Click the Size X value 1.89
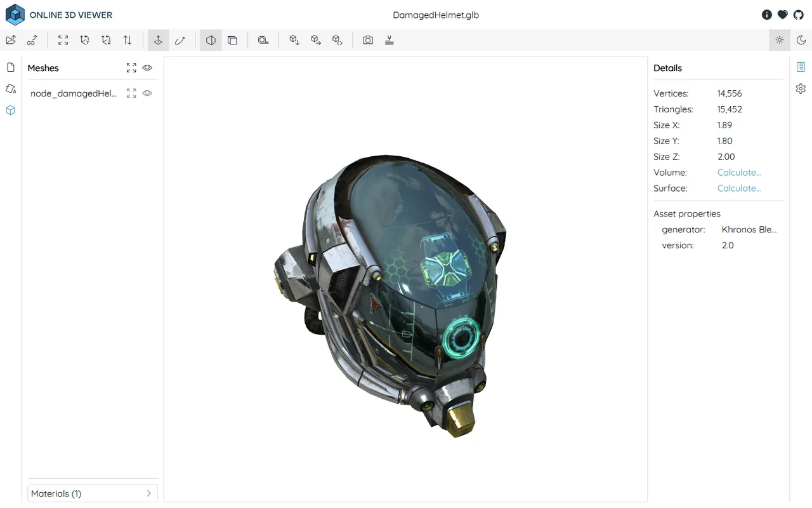The image size is (812, 508). [724, 125]
